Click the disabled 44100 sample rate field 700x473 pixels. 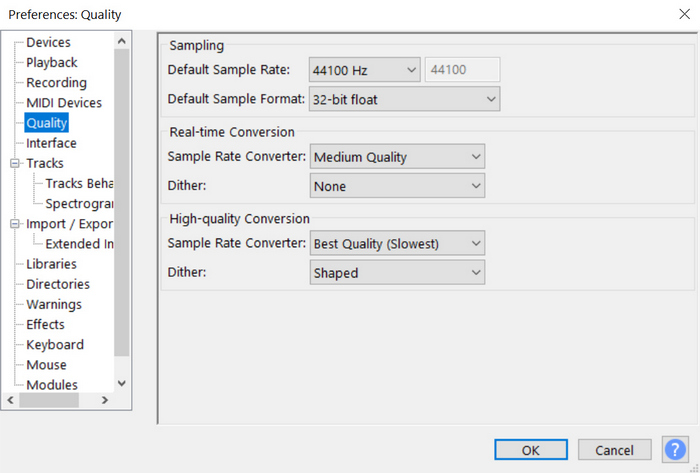pos(462,70)
